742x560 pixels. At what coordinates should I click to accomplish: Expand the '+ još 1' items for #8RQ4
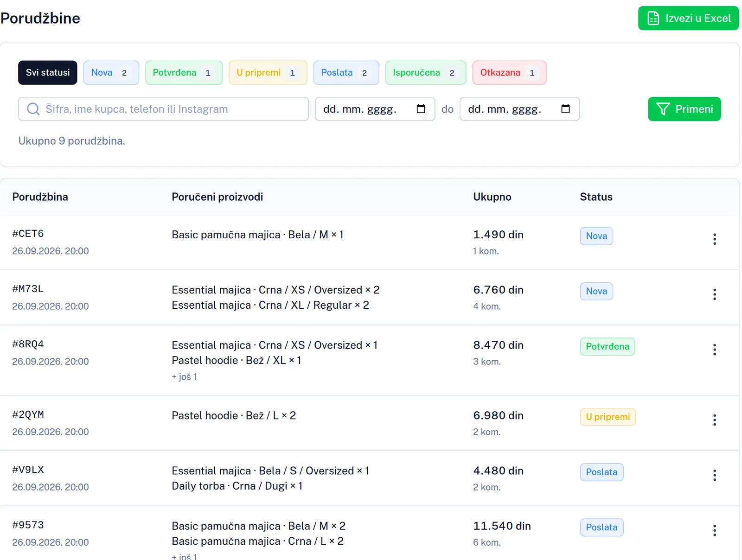pyautogui.click(x=184, y=377)
